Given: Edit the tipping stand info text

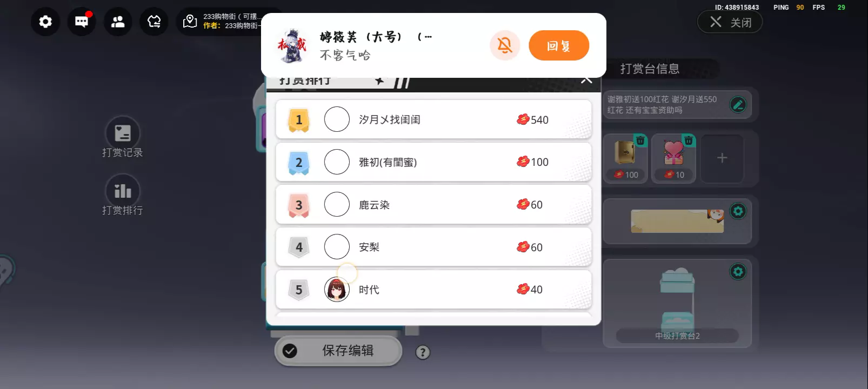Looking at the screenshot, I should [738, 104].
